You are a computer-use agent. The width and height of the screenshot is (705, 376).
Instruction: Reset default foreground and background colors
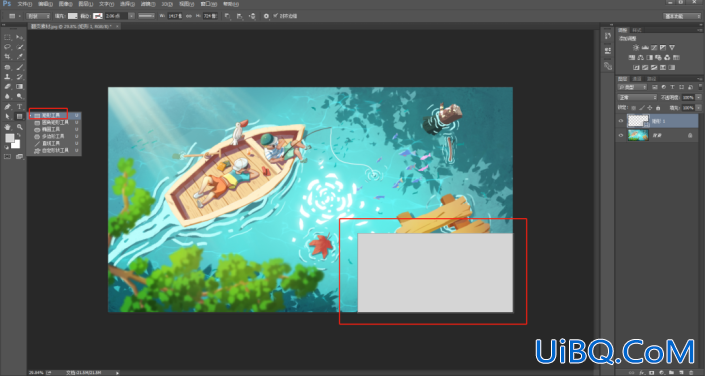point(6,147)
